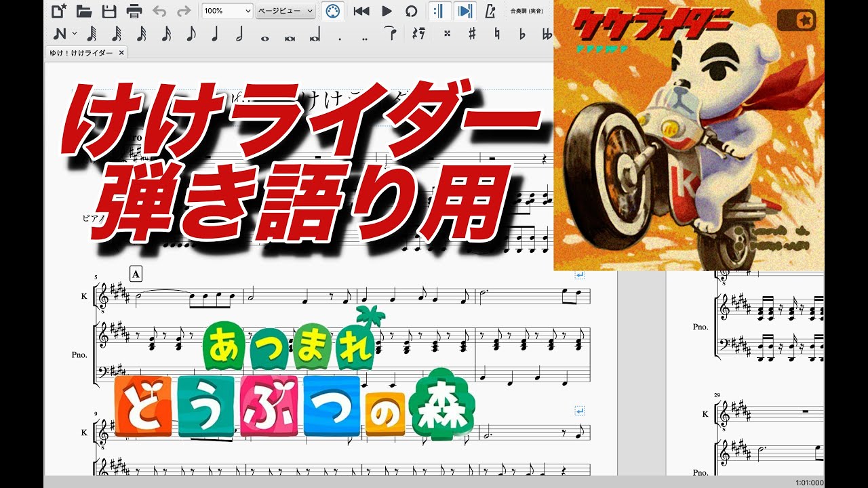Undo the last action
This screenshot has width=868, height=488.
pos(159,11)
